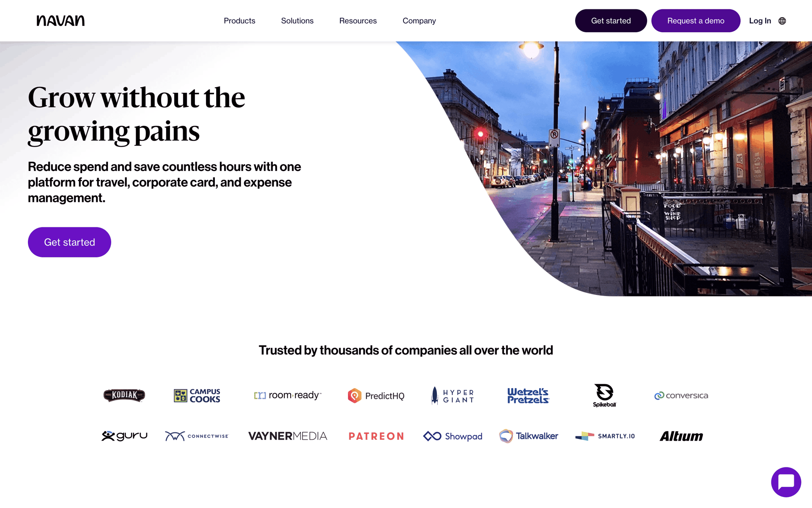Open the Products menu
The image size is (812, 508).
[239, 21]
